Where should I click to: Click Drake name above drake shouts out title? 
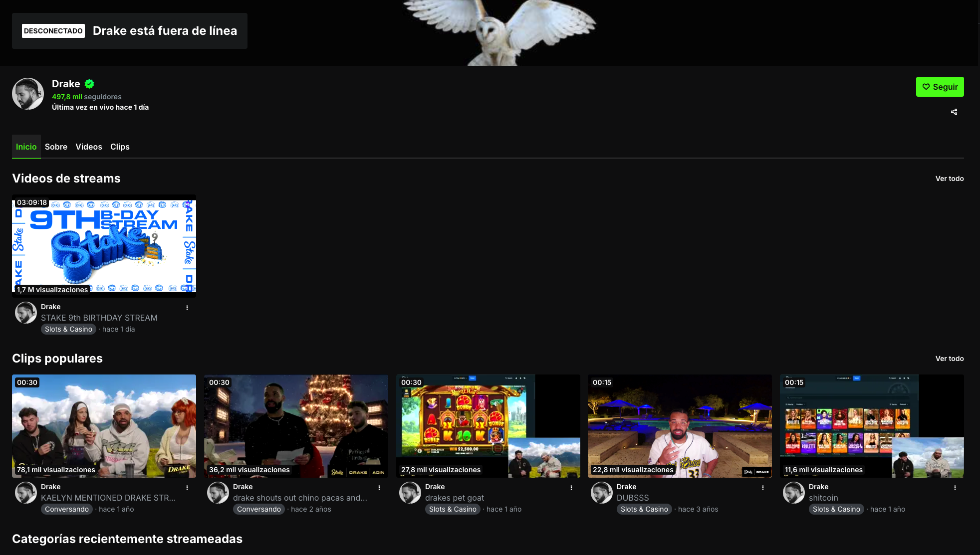pyautogui.click(x=243, y=487)
